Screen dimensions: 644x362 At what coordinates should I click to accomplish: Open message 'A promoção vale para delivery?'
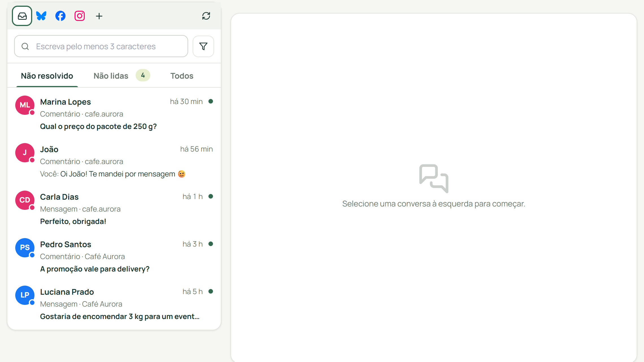click(95, 269)
